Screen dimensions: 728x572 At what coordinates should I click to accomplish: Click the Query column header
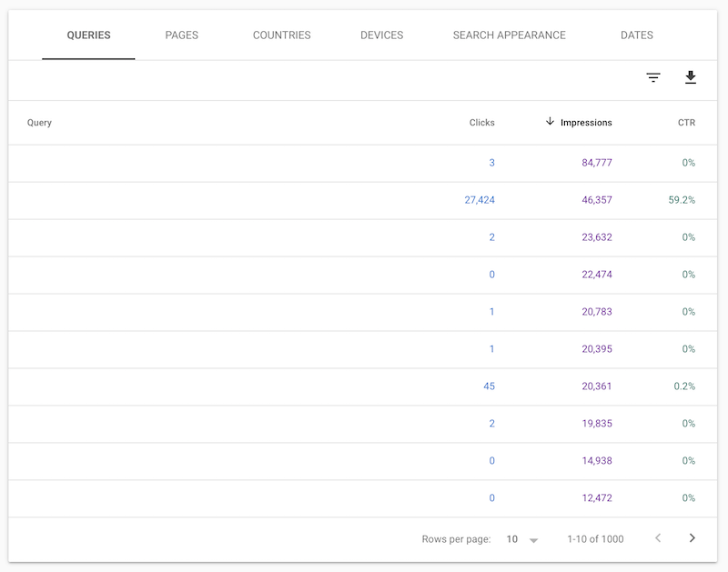click(x=39, y=123)
